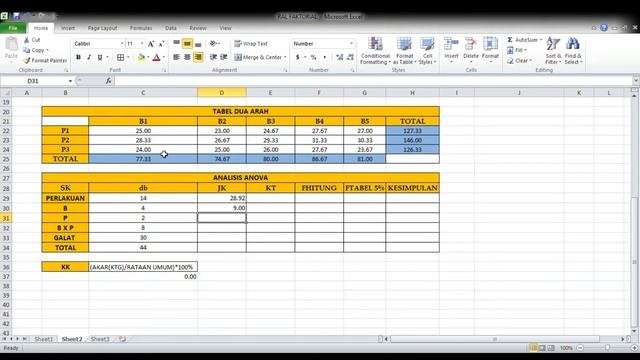Open the Number format dropdown
The height and width of the screenshot is (360, 640).
click(351, 44)
